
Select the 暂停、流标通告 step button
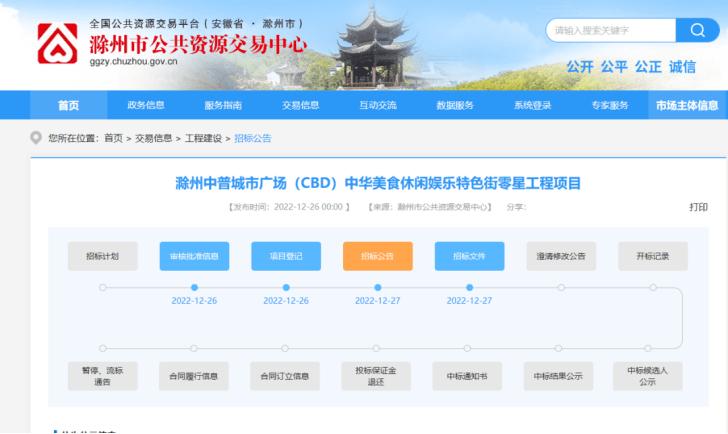103,376
